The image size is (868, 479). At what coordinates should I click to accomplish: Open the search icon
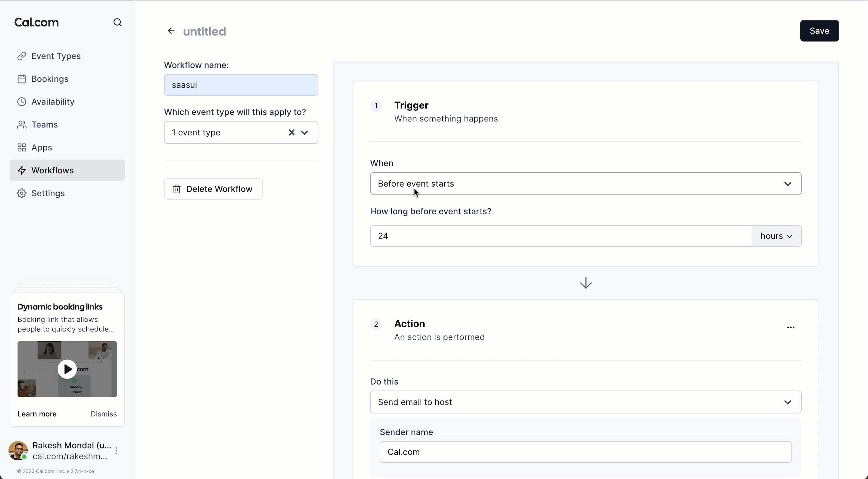point(118,22)
